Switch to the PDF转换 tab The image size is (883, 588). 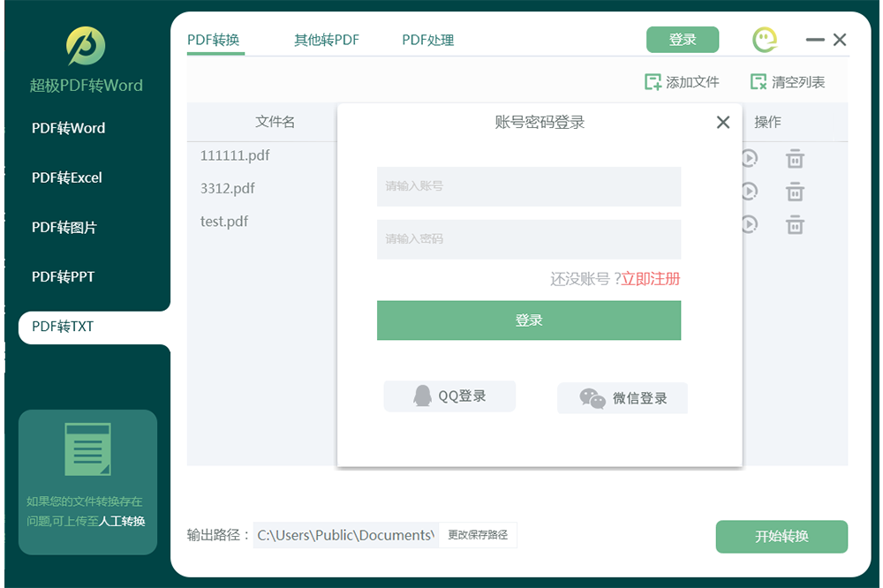pyautogui.click(x=214, y=40)
